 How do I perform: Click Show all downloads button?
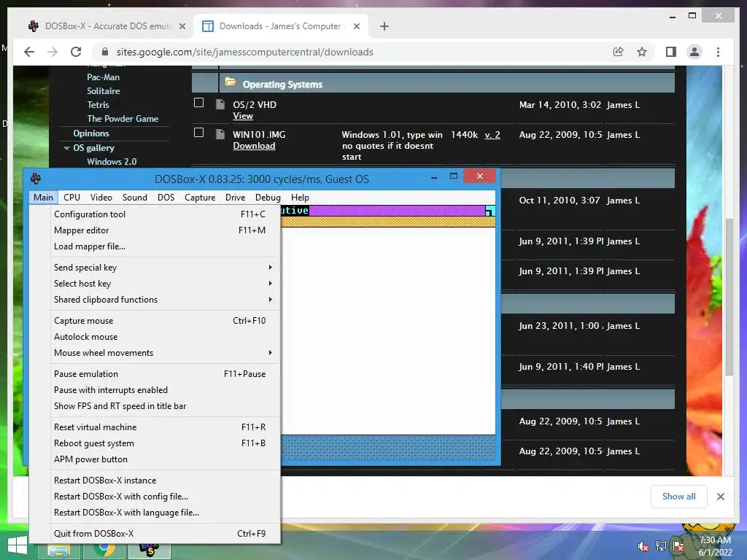(679, 497)
